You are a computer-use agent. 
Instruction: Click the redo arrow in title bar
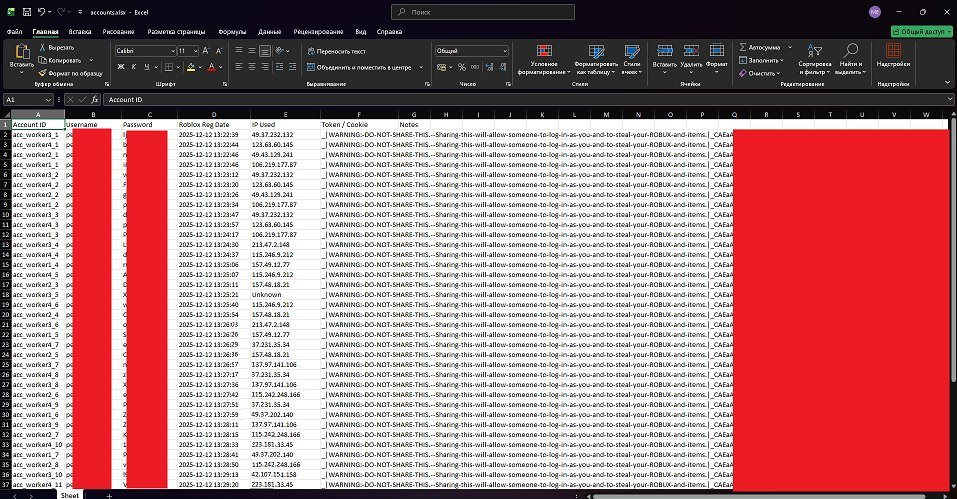point(61,12)
